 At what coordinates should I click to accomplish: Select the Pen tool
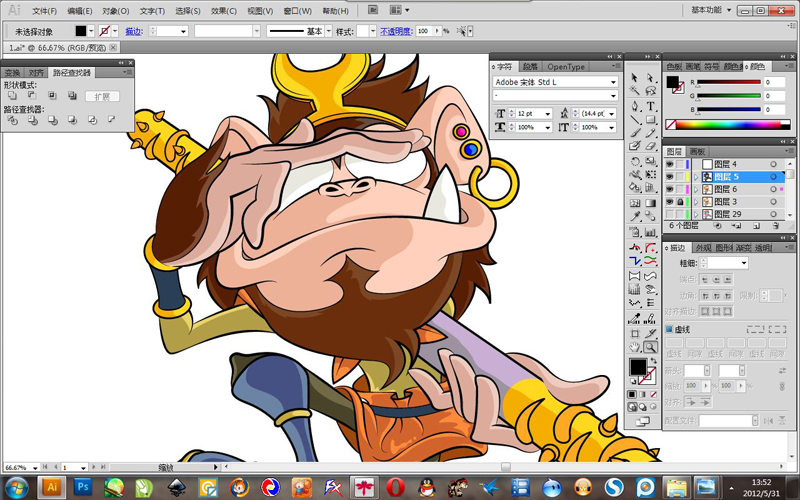635,106
